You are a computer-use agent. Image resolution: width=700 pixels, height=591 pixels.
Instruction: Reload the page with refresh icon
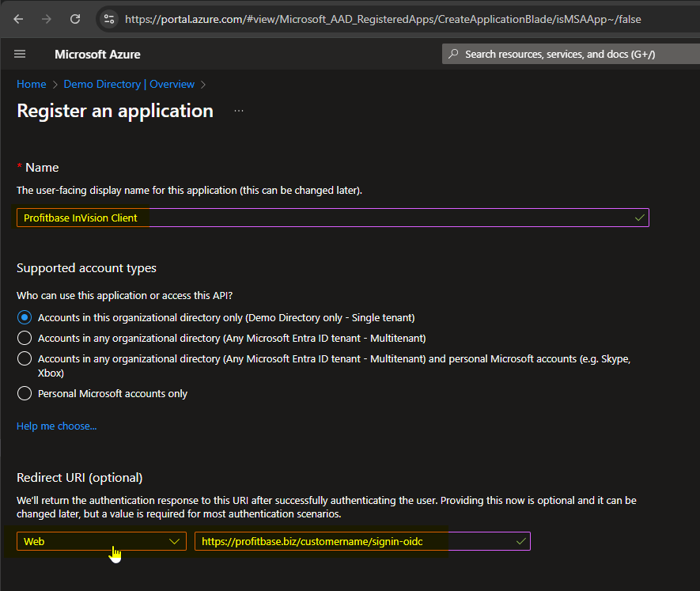(x=75, y=19)
